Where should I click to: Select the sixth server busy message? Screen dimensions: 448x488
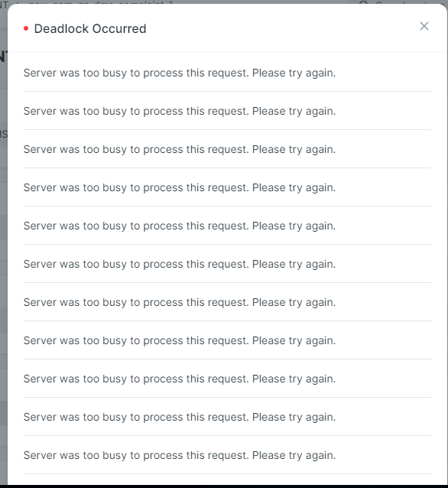pyautogui.click(x=180, y=264)
